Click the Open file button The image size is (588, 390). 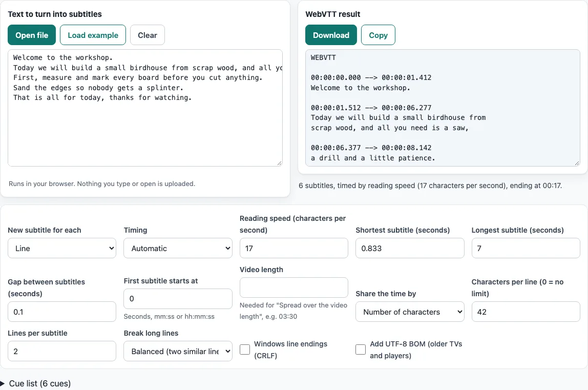(32, 35)
